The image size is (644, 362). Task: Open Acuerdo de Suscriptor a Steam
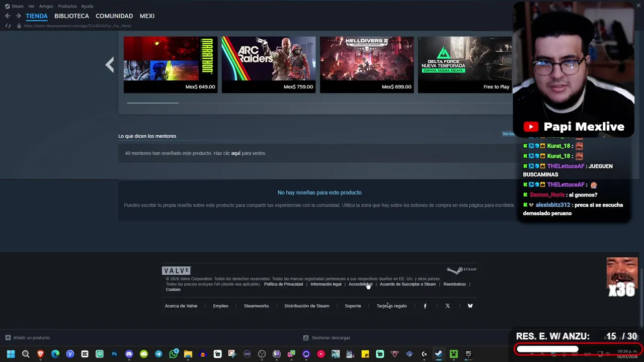408,284
